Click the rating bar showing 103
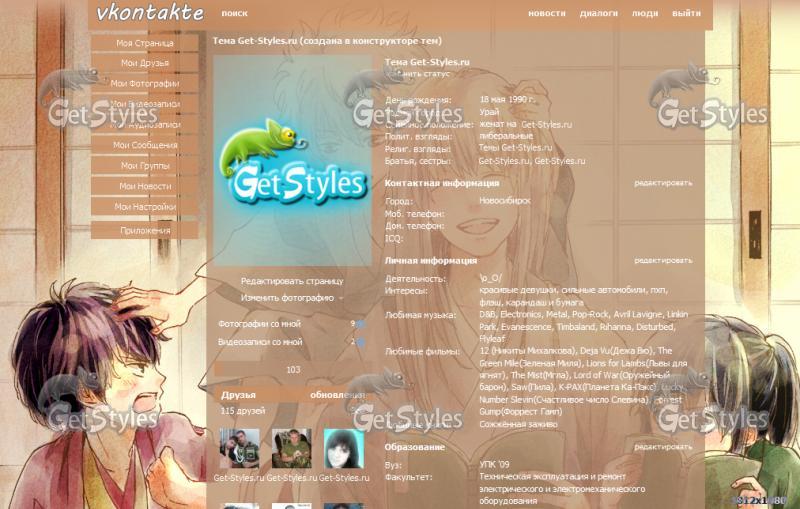800x509 pixels. 292,370
